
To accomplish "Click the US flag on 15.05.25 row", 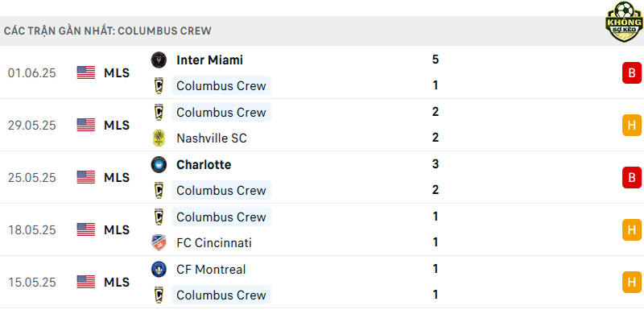I will pos(86,282).
